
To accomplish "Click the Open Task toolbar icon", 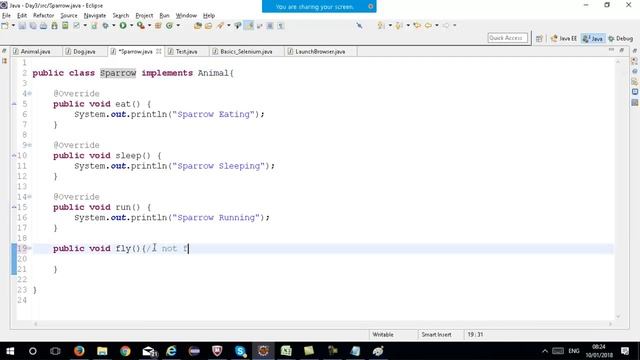I will pos(209,26).
